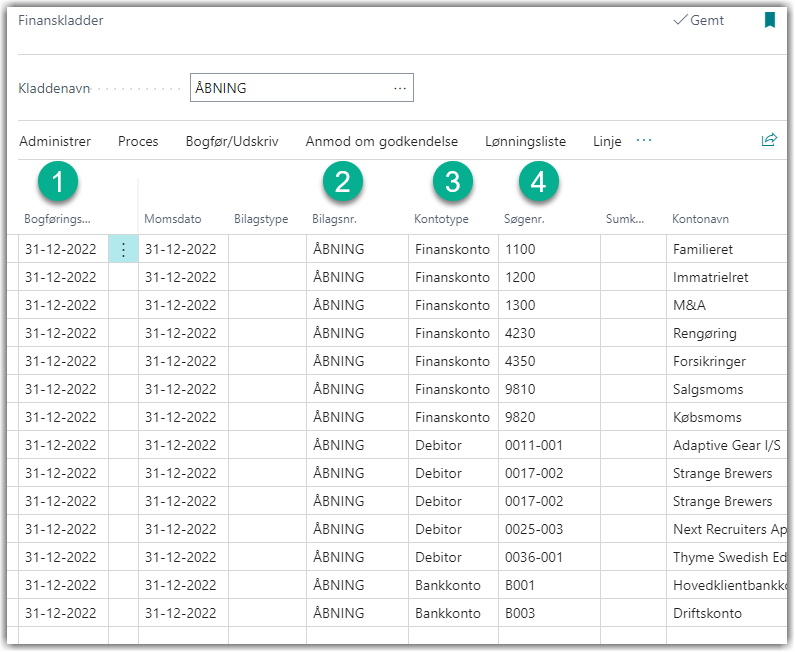The width and height of the screenshot is (795, 652).
Task: Click the Bogførings... column header
Action: 57,219
